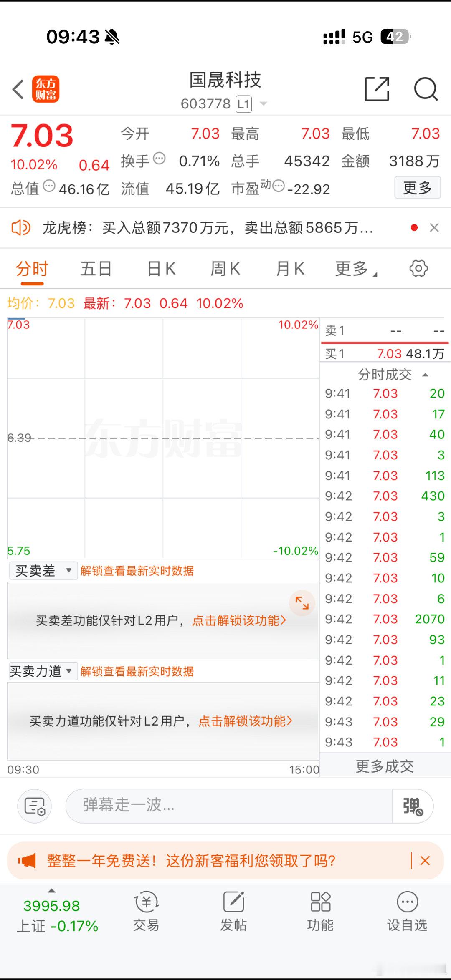Tap the 设自选 watchlist icon
This screenshot has height=980, width=451.
tap(407, 911)
